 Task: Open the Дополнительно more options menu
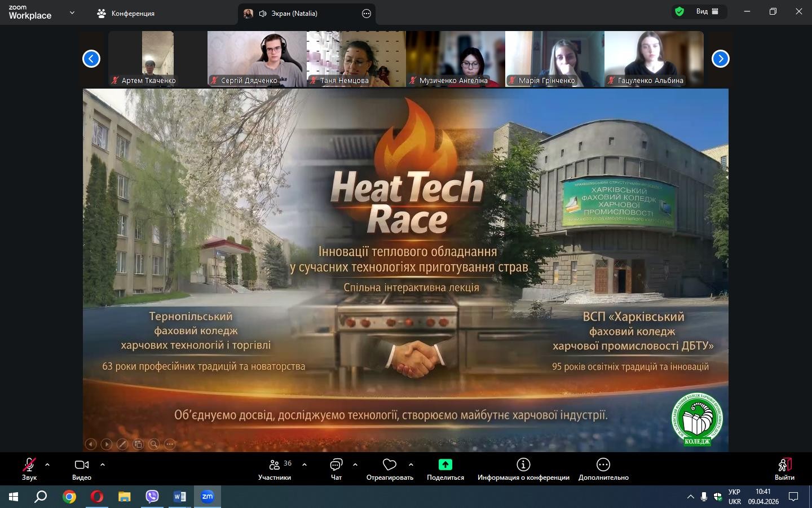coord(603,468)
